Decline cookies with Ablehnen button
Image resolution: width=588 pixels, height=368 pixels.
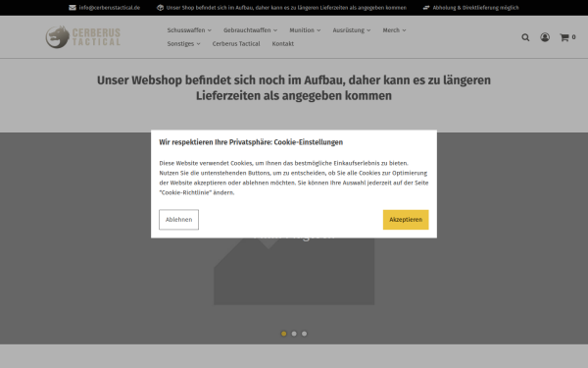click(x=178, y=219)
